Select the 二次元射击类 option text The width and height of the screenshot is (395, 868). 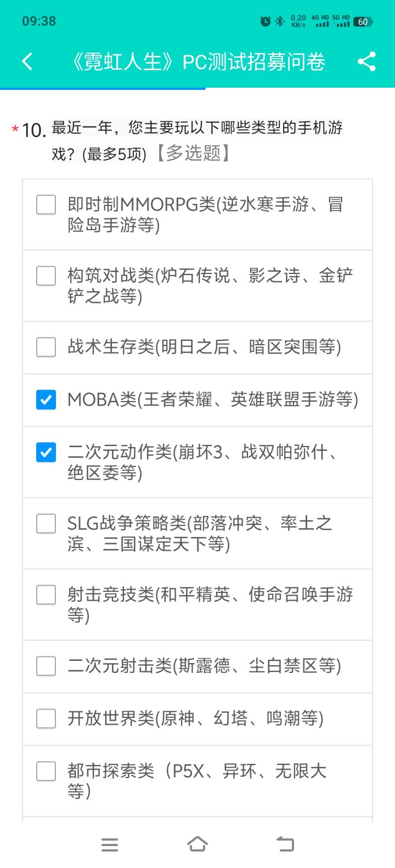204,666
